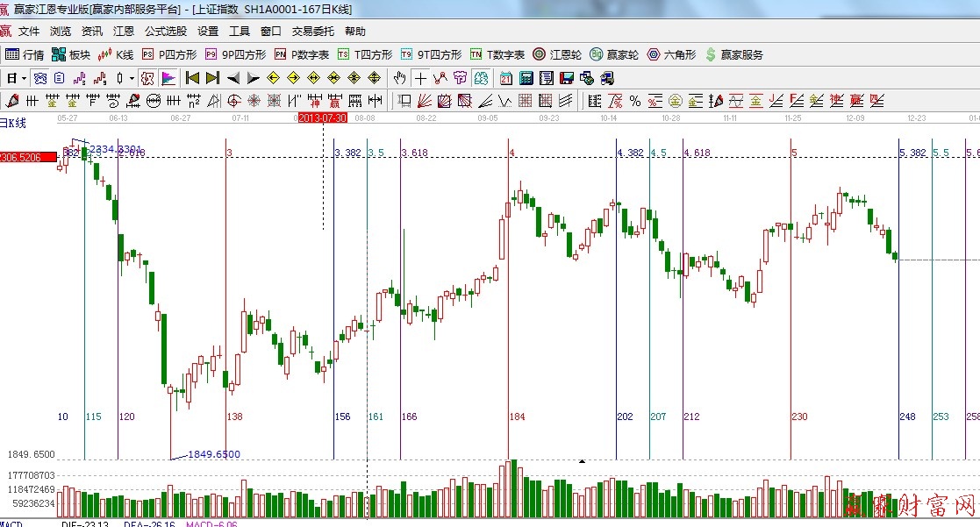This screenshot has width=980, height=527.
Task: Toggle the colored flag chart overlay button
Action: (168, 78)
